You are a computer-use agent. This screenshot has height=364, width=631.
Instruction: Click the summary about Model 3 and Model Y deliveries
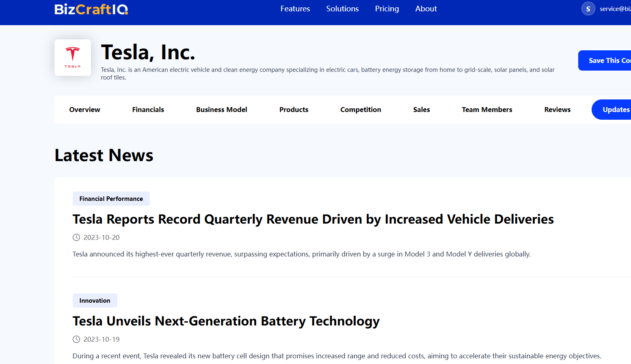pyautogui.click(x=302, y=254)
